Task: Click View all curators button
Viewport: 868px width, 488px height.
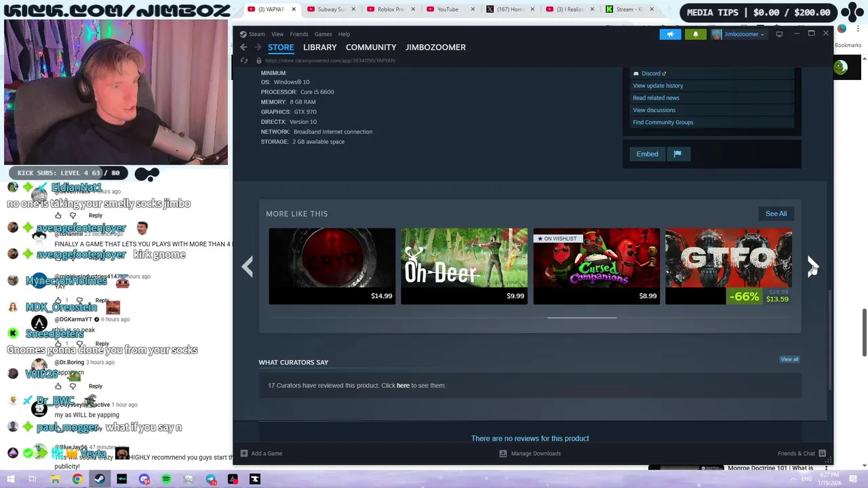Action: [x=789, y=359]
